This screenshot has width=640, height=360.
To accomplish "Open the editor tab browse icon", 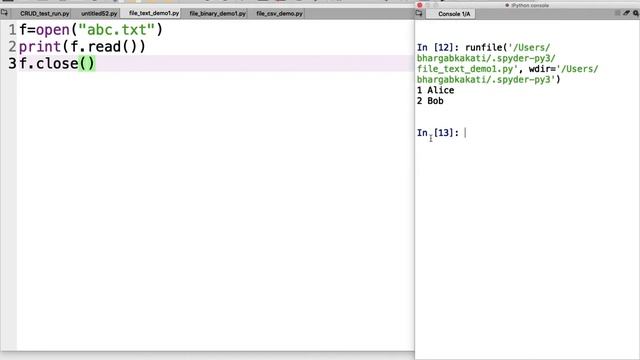I will [x=4, y=13].
